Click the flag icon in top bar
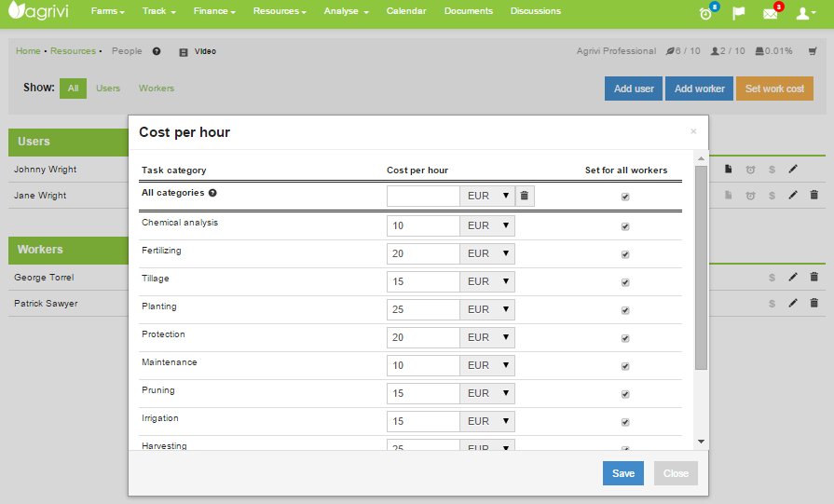This screenshot has height=504, width=834. [738, 13]
